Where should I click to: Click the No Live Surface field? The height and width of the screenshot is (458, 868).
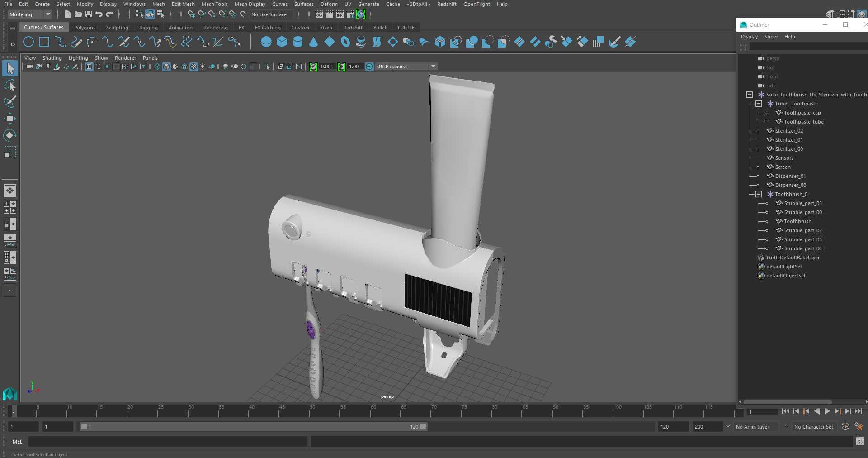272,14
